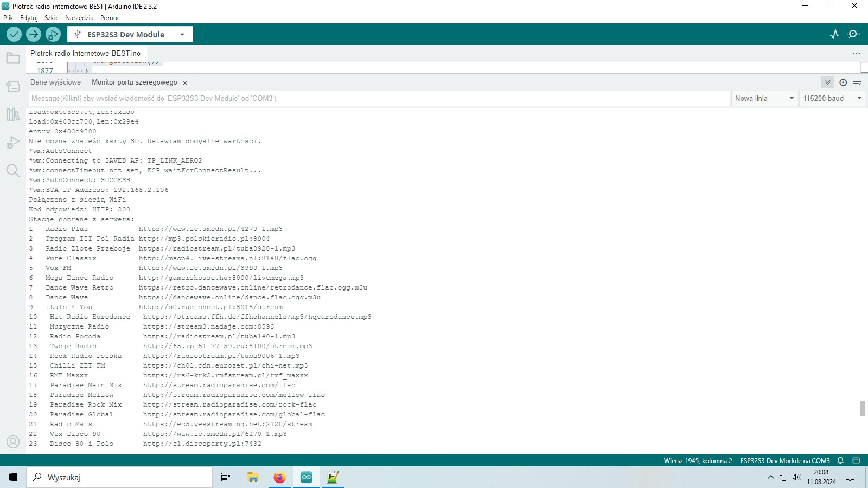Clear serial monitor output icon
This screenshot has height=488, width=868.
pyautogui.click(x=857, y=82)
